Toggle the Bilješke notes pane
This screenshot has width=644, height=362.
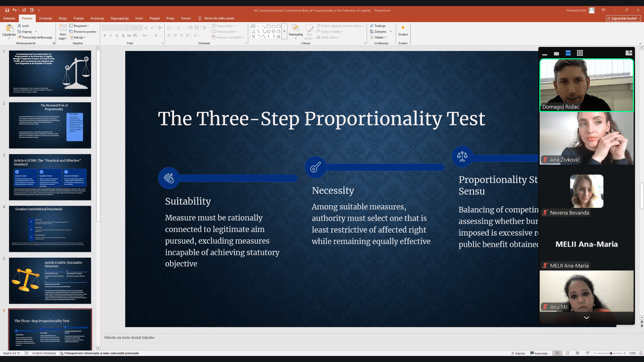tap(518, 353)
